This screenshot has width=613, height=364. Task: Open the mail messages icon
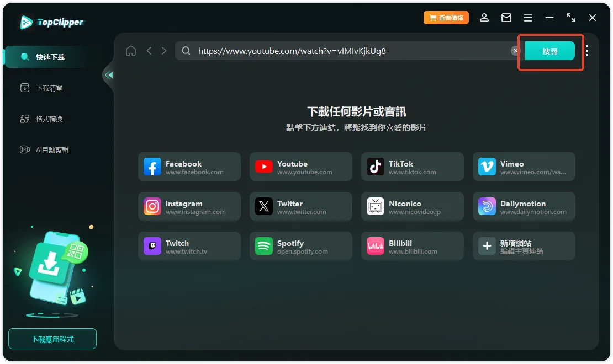click(x=506, y=18)
